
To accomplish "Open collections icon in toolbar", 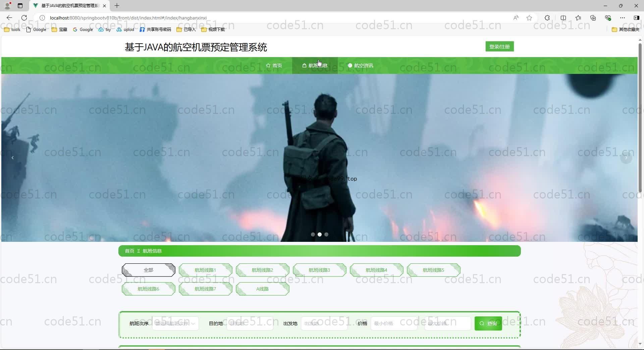I will 593,18.
